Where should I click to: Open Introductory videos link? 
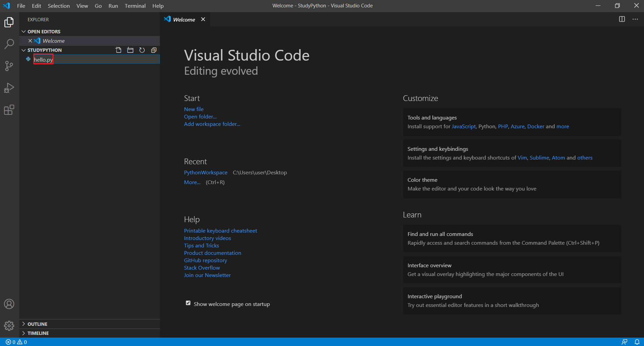click(207, 238)
